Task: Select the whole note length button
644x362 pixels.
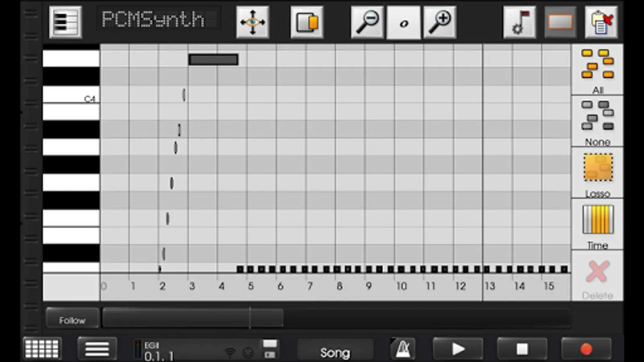Action: [404, 22]
